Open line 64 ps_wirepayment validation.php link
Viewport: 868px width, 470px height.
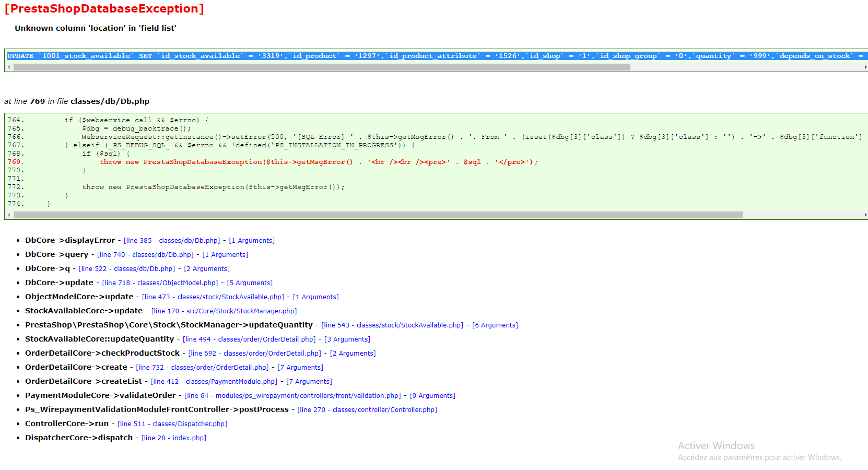pyautogui.click(x=293, y=396)
